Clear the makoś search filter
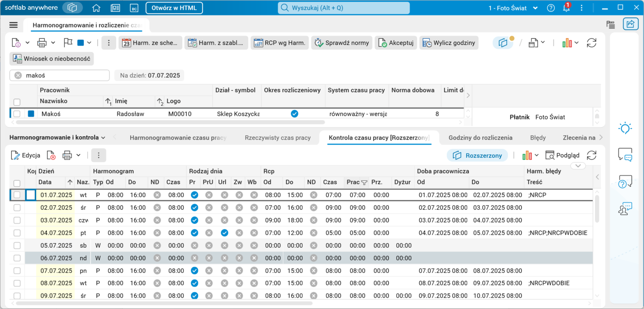644x309 pixels. 18,75
